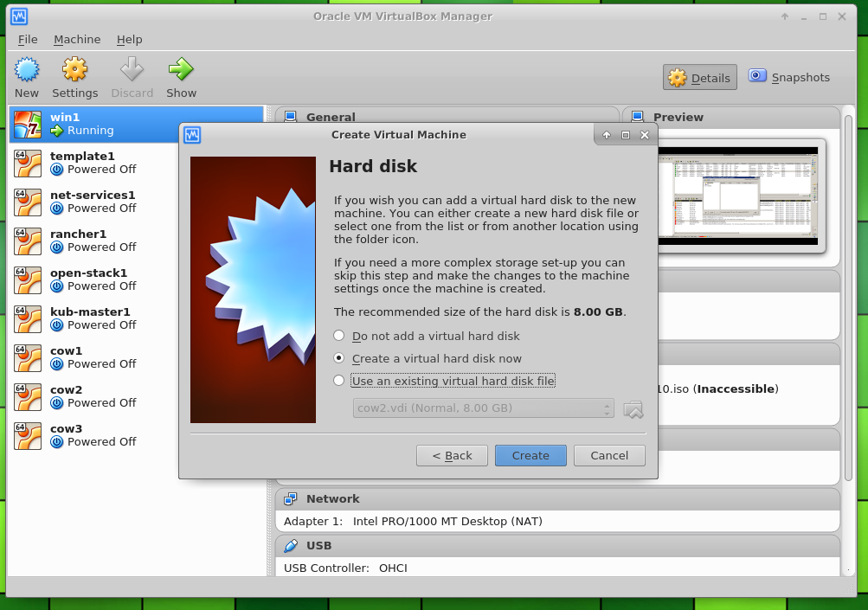The width and height of the screenshot is (868, 610).
Task: Select the open-stack1 VM icon
Action: [x=28, y=280]
